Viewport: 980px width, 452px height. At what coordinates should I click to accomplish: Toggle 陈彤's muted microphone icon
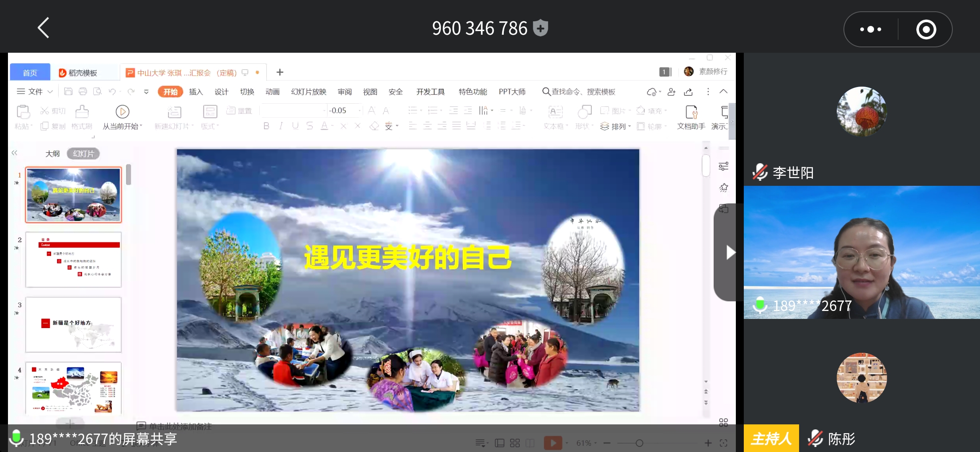click(x=815, y=438)
